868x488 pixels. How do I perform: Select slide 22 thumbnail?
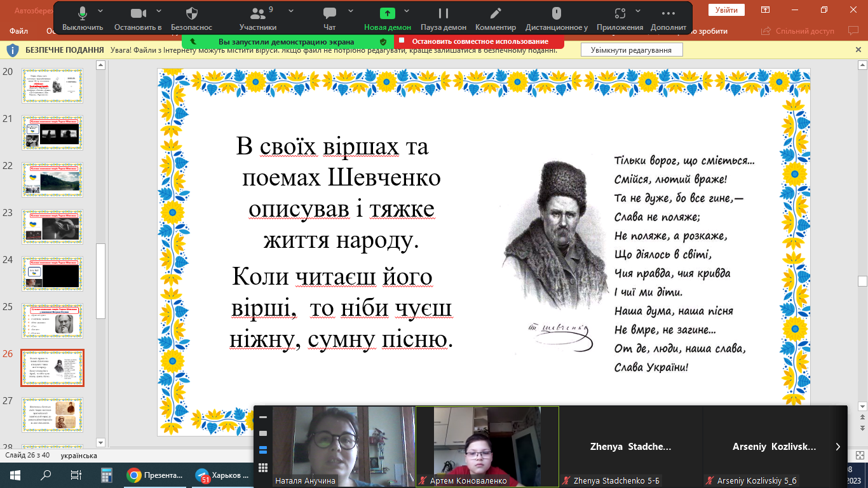point(52,180)
